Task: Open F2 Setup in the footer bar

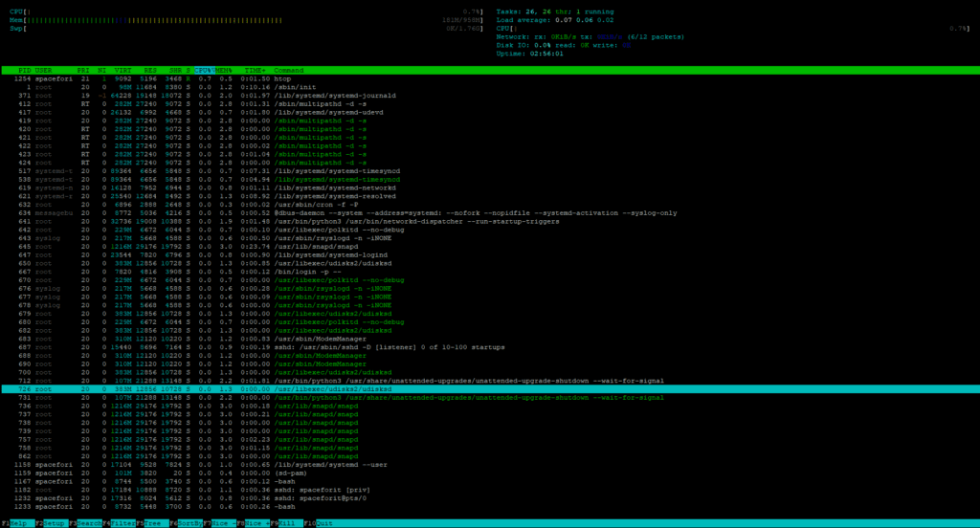Action: pos(52,523)
